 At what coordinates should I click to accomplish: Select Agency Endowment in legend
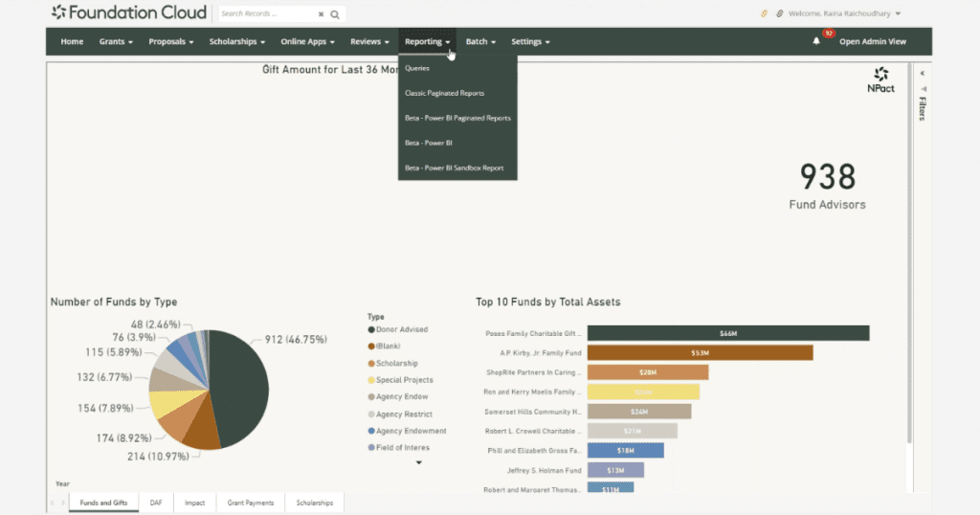pyautogui.click(x=407, y=431)
